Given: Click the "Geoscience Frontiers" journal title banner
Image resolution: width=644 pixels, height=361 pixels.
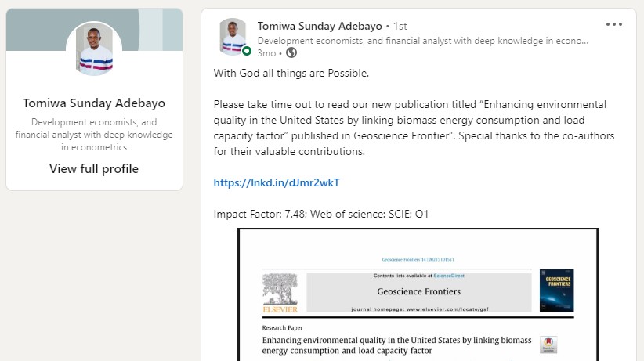Looking at the screenshot, I should 418,292.
